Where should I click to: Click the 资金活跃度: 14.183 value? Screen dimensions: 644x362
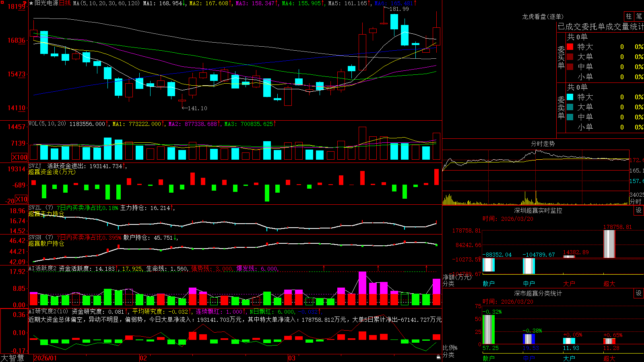[87, 269]
